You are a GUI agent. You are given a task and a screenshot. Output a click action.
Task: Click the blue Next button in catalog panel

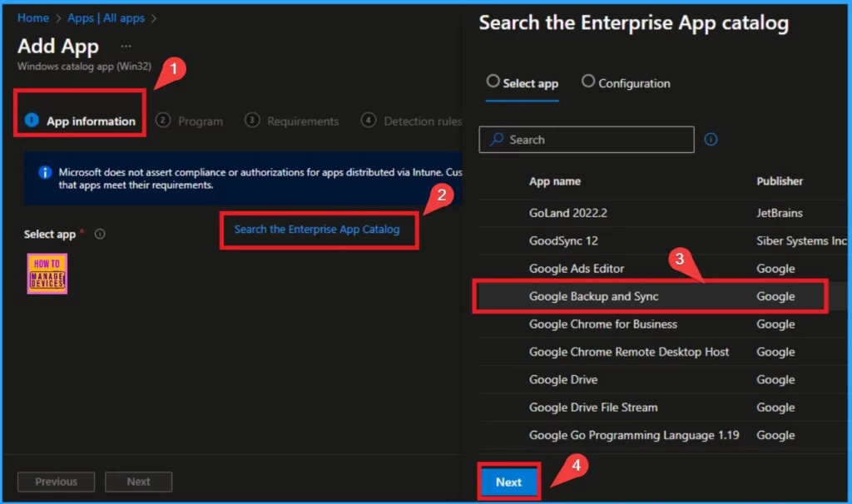pyautogui.click(x=508, y=482)
